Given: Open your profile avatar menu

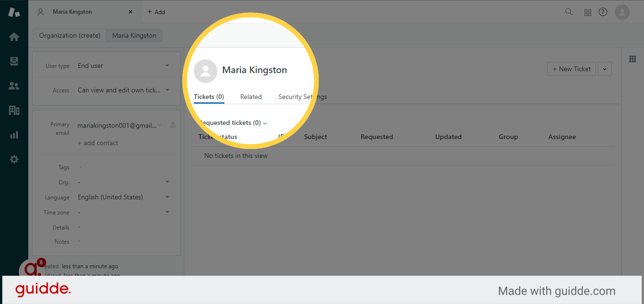Looking at the screenshot, I should tap(622, 12).
